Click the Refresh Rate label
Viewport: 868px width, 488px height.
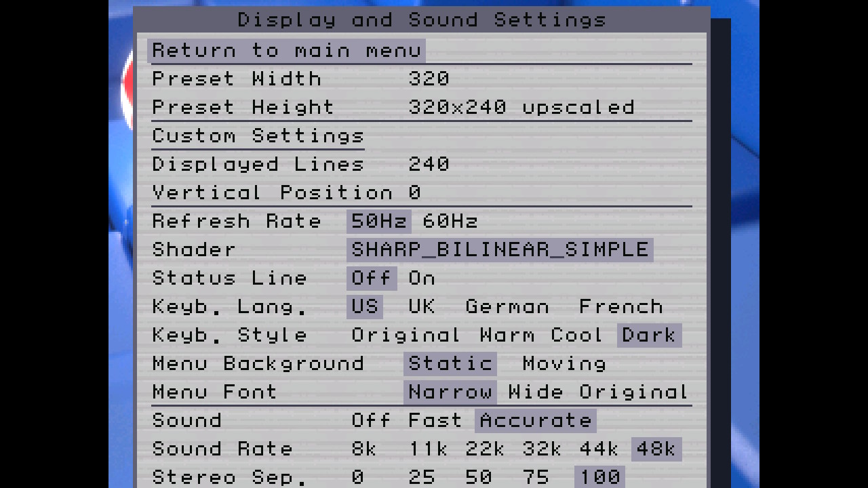(237, 221)
